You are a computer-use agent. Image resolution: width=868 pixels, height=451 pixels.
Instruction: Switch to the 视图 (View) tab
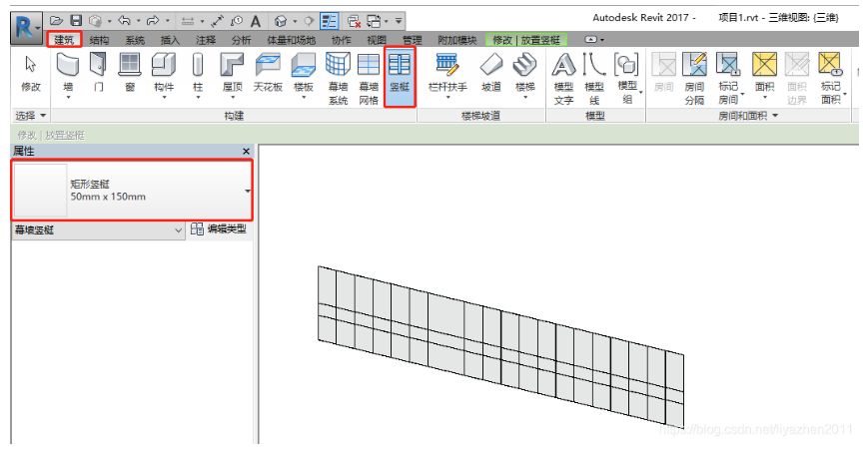tap(377, 40)
